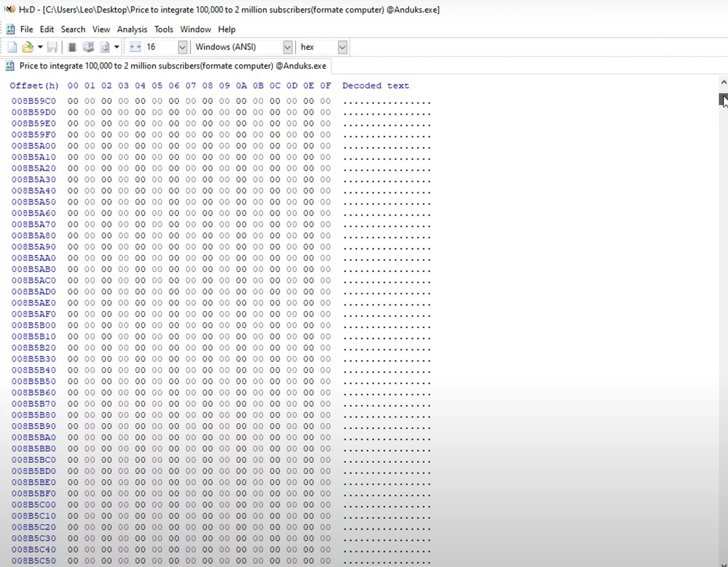Open the File menu
Image resolution: width=728 pixels, height=567 pixels.
click(x=27, y=29)
